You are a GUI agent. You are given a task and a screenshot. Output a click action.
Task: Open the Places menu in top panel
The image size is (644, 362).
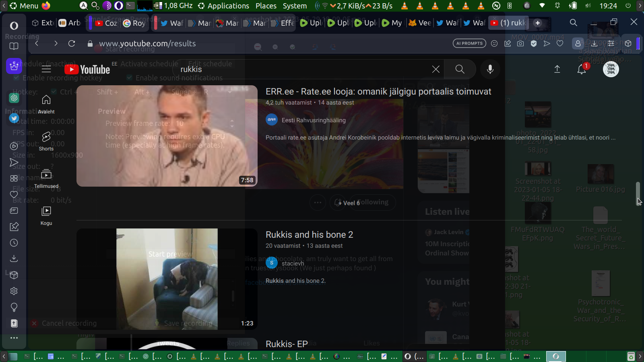(266, 6)
